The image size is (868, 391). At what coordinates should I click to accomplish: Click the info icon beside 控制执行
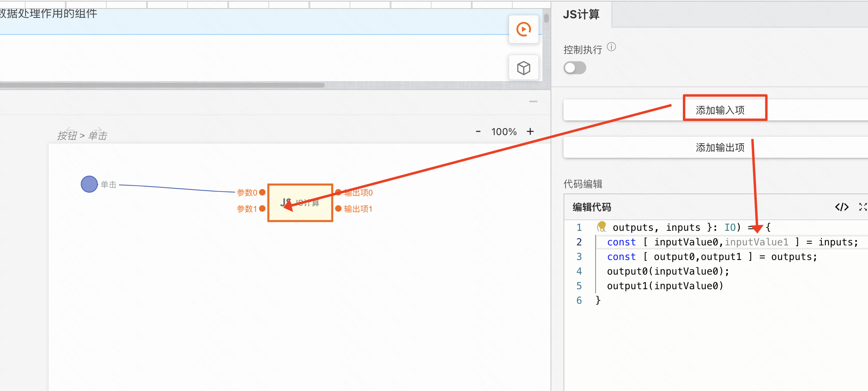(611, 47)
